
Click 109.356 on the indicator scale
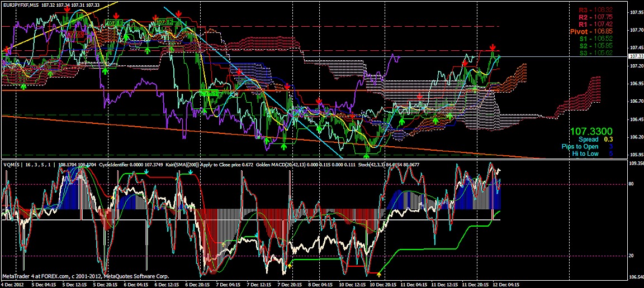pos(636,164)
